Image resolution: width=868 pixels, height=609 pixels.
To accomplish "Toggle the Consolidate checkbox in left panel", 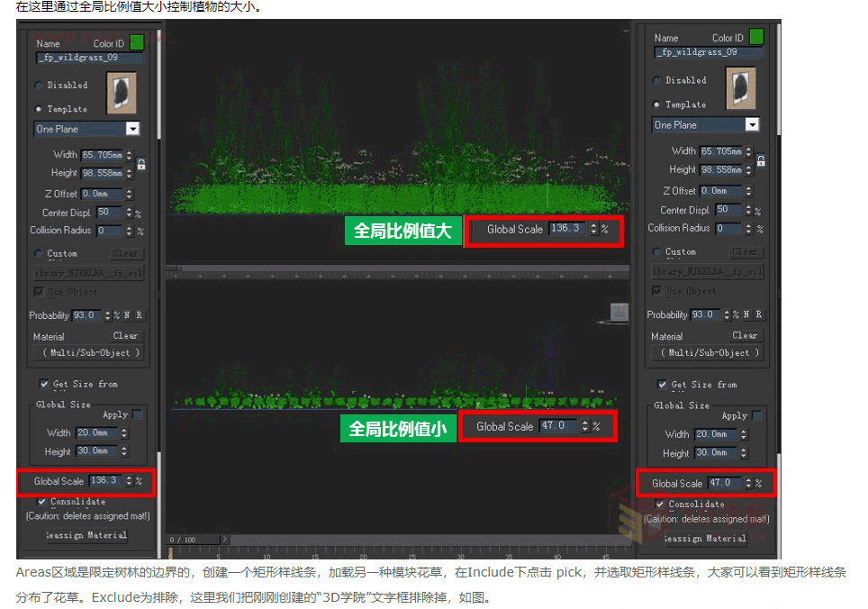I will point(41,501).
